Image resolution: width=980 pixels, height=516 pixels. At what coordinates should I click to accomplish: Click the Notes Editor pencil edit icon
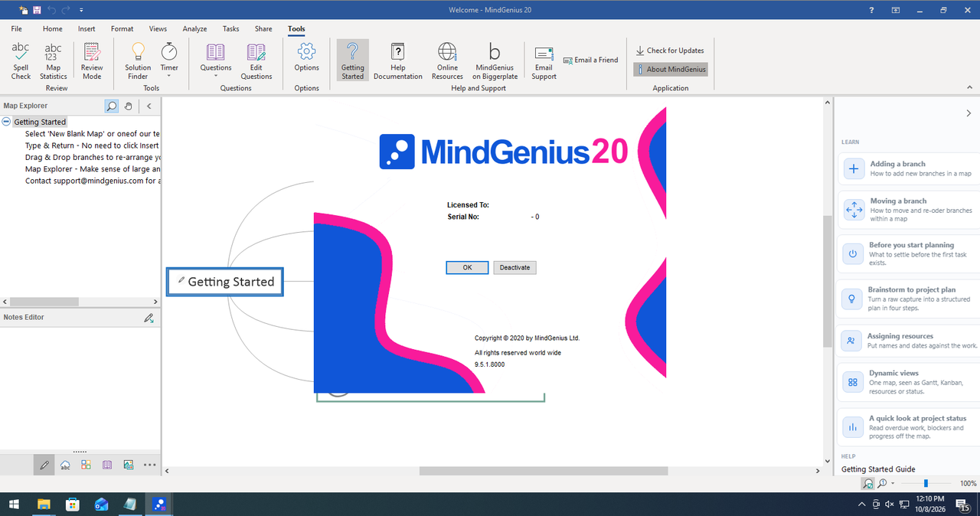(149, 318)
